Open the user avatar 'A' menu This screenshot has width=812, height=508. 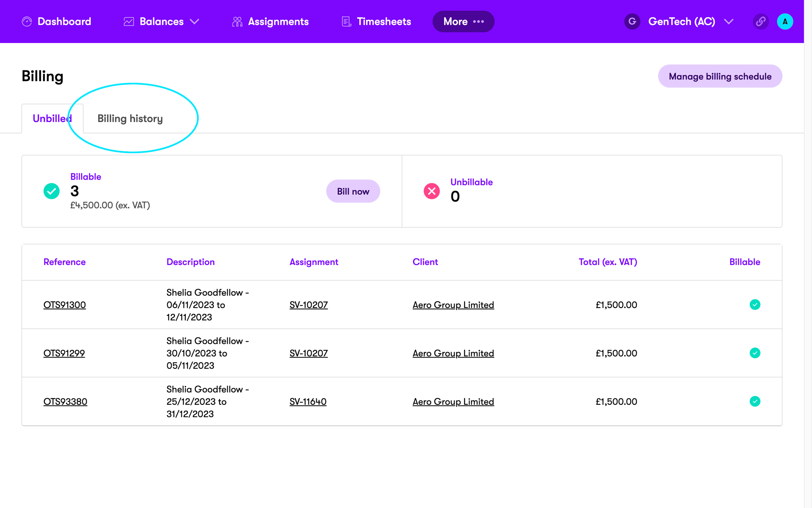785,22
